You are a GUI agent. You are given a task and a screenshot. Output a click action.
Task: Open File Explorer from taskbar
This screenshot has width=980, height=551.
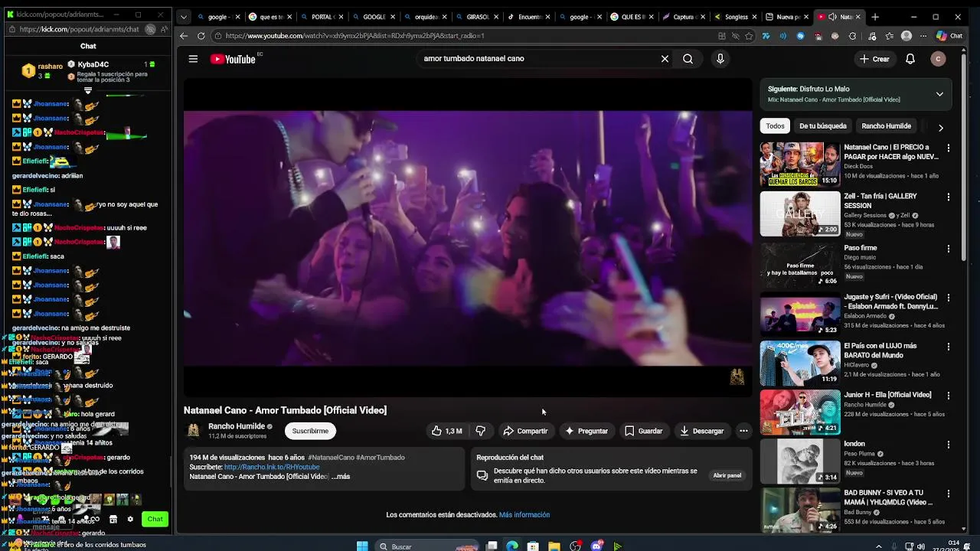point(554,546)
